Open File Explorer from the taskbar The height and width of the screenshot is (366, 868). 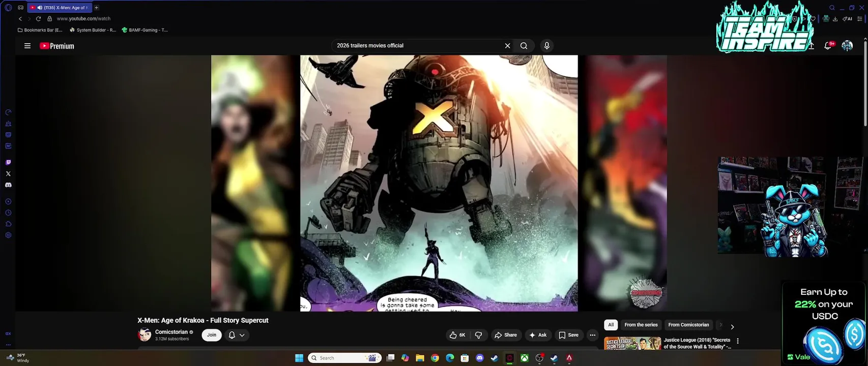(420, 358)
